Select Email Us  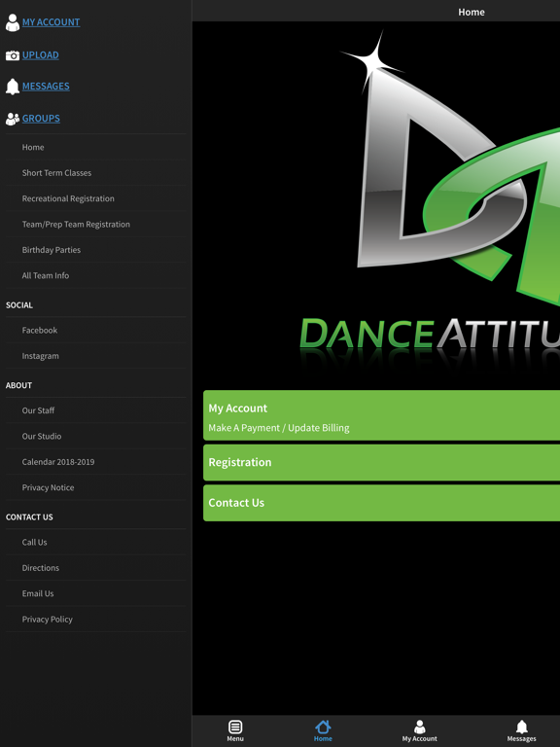coord(95,593)
